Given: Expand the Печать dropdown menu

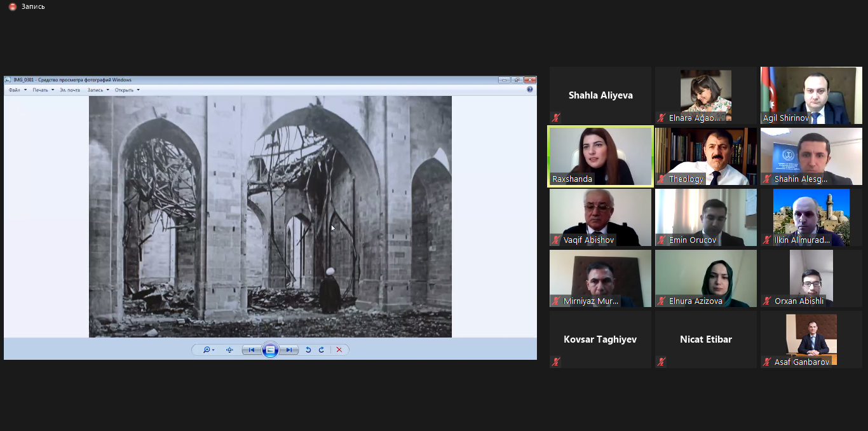Looking at the screenshot, I should tap(43, 90).
